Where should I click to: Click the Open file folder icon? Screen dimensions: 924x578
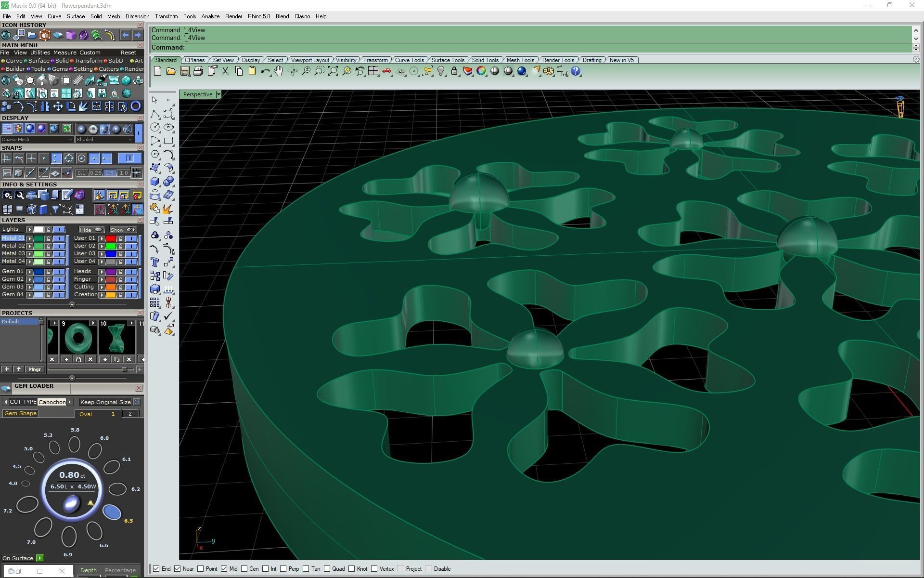[171, 71]
